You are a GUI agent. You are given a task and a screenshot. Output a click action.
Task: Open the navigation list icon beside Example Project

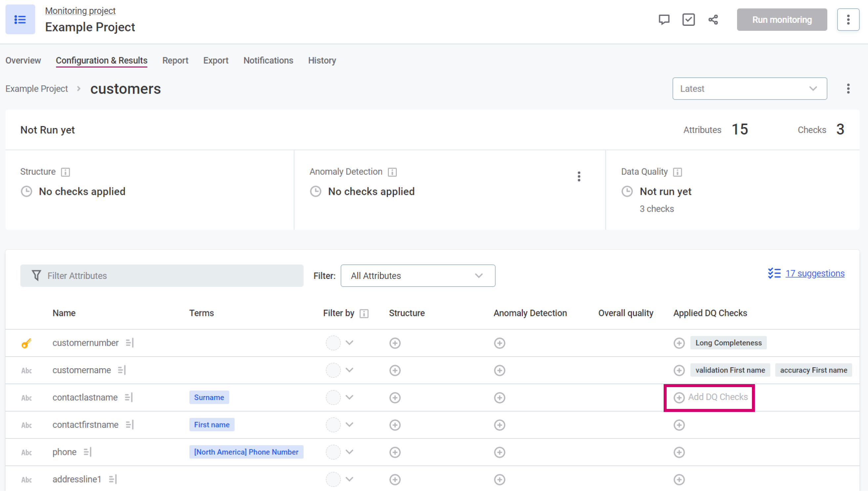[20, 20]
